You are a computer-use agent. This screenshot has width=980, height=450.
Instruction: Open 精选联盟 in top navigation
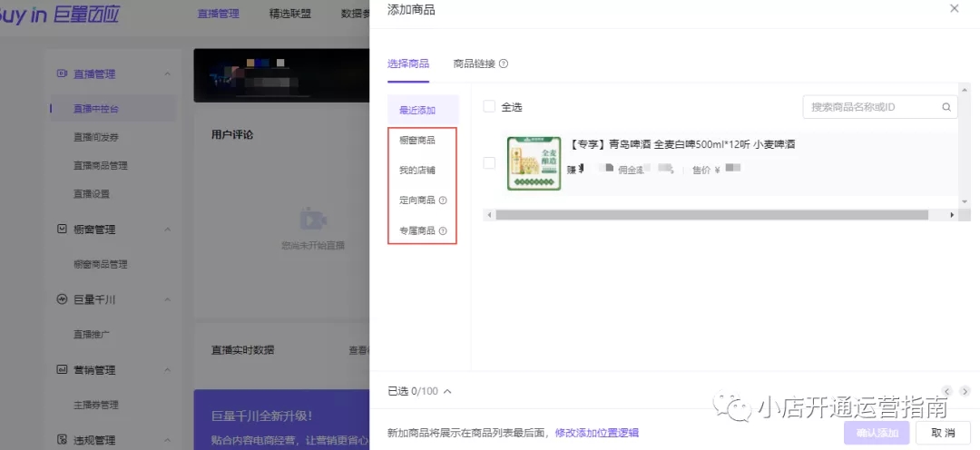[x=290, y=14]
